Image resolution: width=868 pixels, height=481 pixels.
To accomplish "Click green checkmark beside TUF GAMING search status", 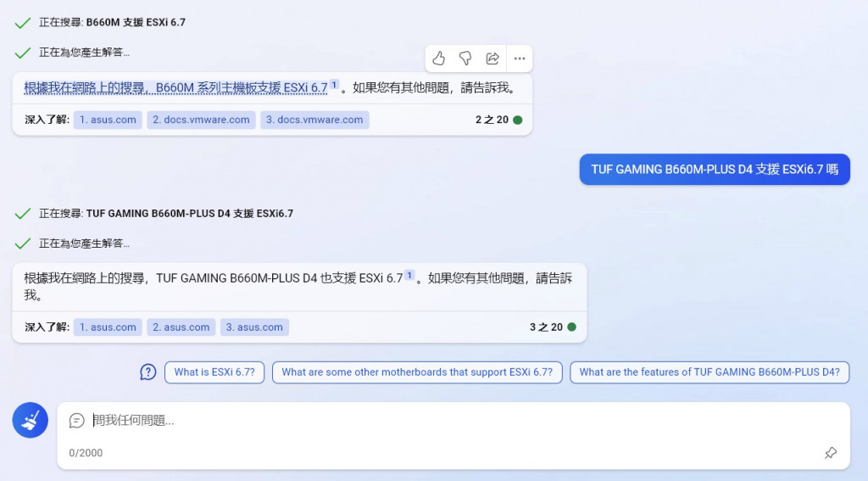I will [23, 213].
